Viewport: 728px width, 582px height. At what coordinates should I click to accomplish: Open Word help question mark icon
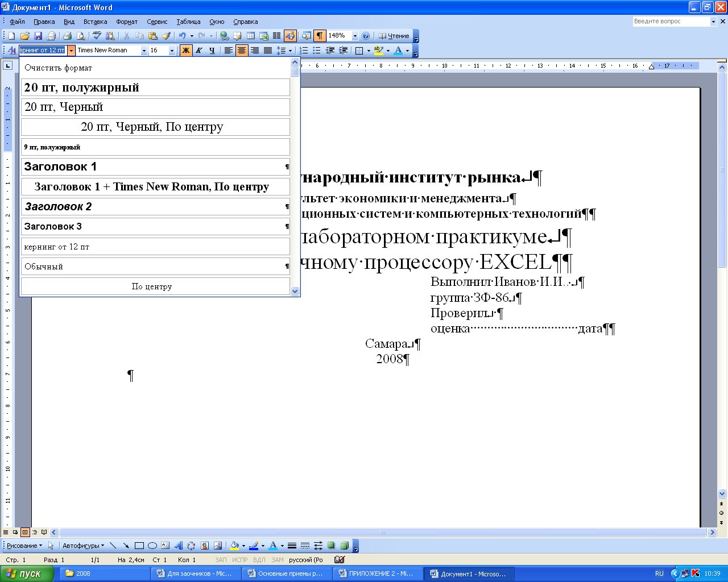(366, 36)
